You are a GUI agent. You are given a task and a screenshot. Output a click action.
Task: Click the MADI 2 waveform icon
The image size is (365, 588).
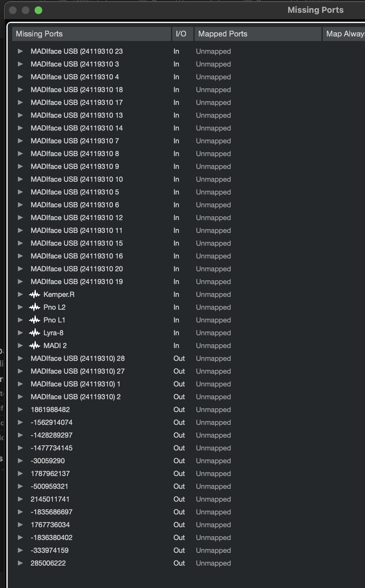tap(35, 346)
